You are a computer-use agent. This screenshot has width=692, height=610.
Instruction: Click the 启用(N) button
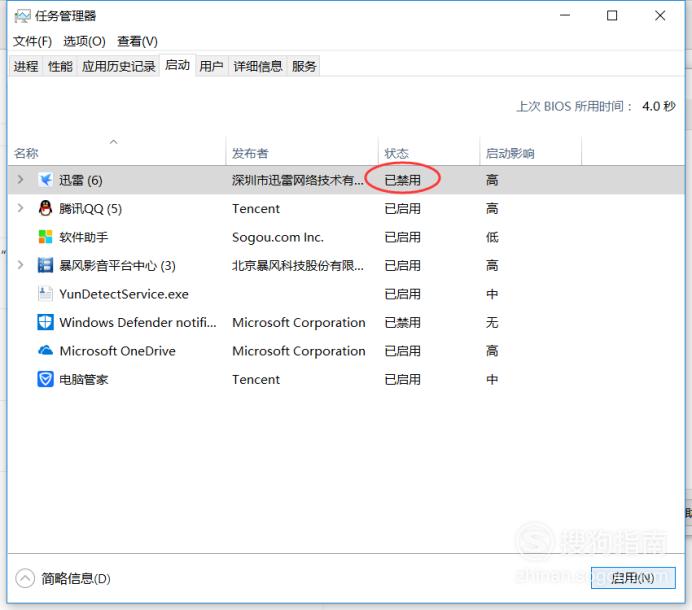click(633, 578)
